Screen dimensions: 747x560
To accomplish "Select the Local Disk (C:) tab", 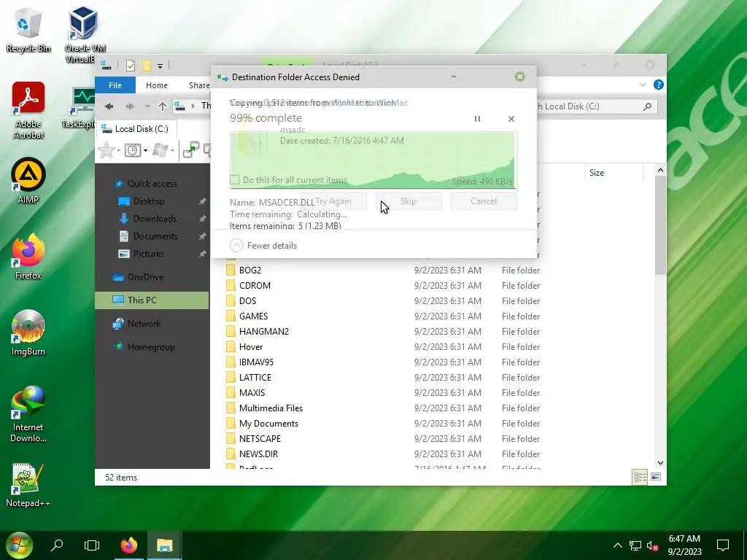I will tap(136, 128).
